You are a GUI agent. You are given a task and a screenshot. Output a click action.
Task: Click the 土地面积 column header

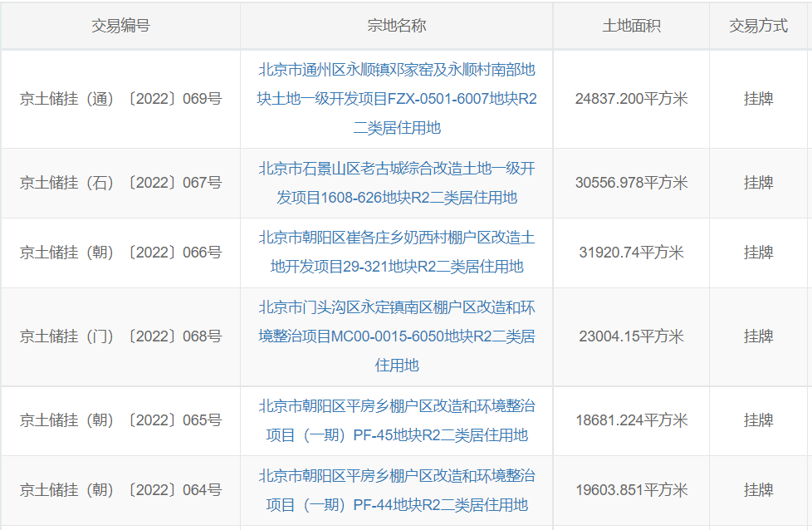pos(631,26)
